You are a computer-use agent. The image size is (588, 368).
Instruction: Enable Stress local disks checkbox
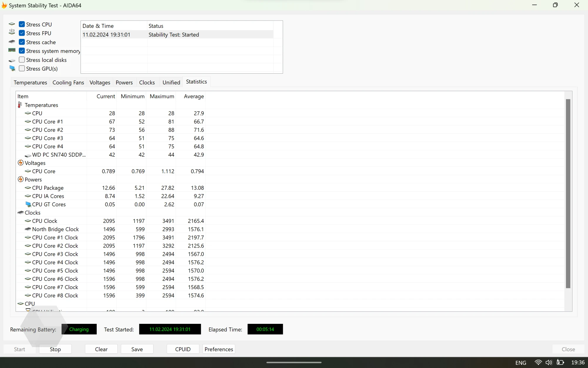(x=22, y=60)
